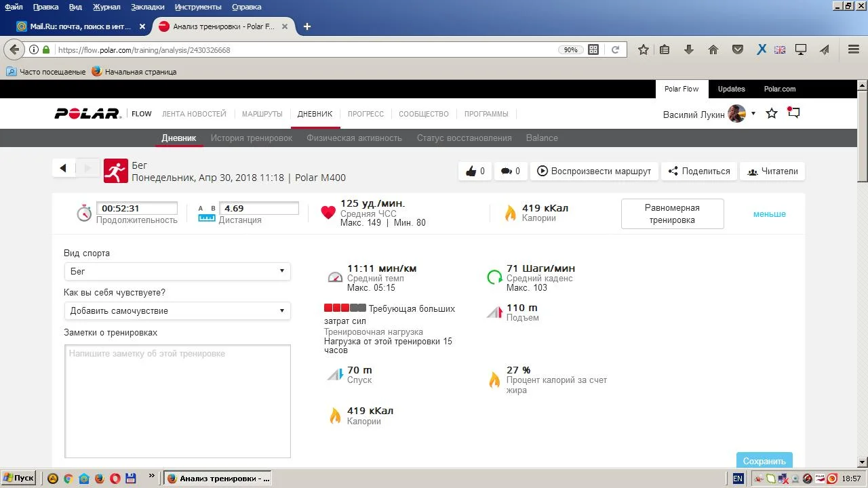The image size is (868, 488).
Task: Click the paper plane send icon
Action: pyautogui.click(x=825, y=49)
